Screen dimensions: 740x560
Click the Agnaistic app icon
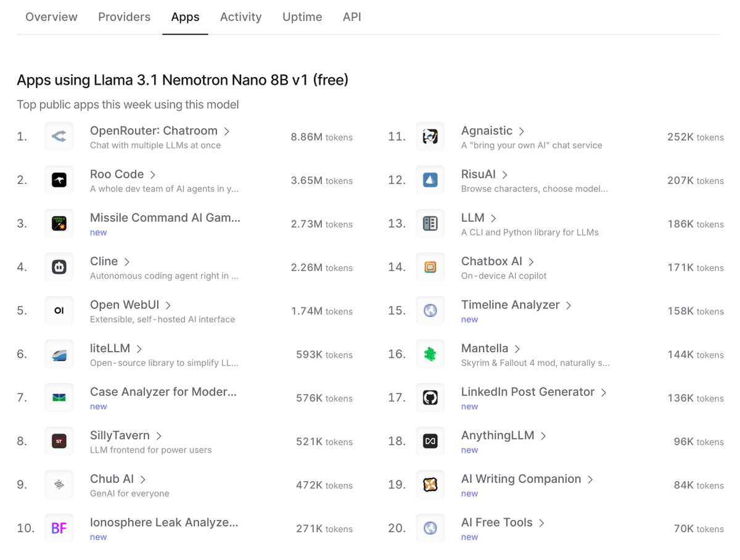coord(430,137)
